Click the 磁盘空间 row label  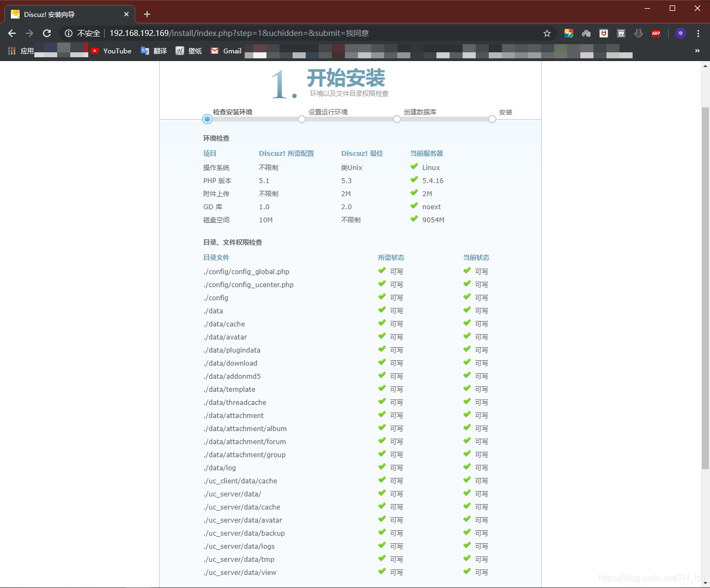[x=216, y=220]
